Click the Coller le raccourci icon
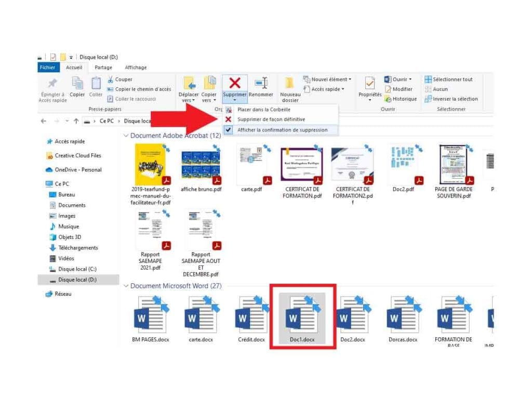Viewport: 532px width, 399px height. click(111, 99)
